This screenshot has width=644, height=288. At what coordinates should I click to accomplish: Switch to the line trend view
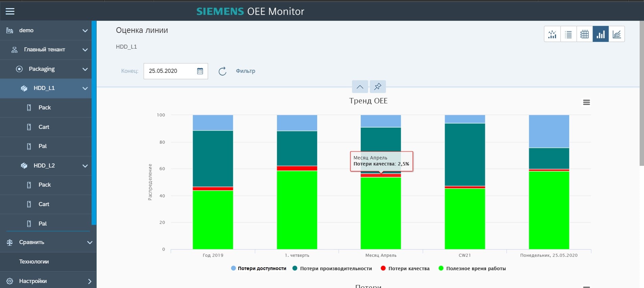617,34
